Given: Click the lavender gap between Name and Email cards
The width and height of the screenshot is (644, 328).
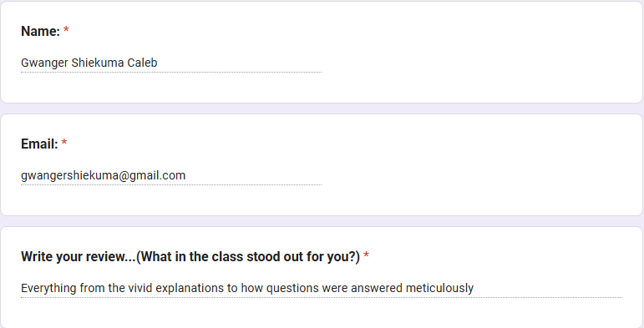Looking at the screenshot, I should click(322, 108).
